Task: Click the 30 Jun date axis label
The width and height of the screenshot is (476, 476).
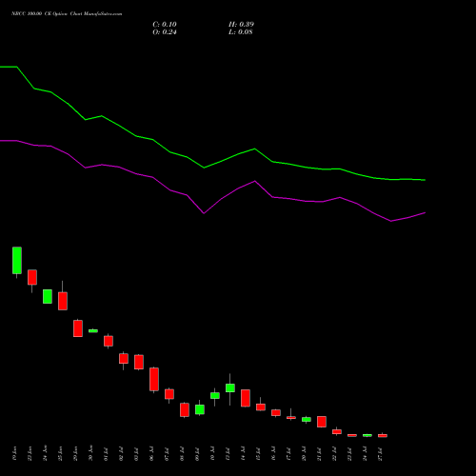Action: click(90, 454)
